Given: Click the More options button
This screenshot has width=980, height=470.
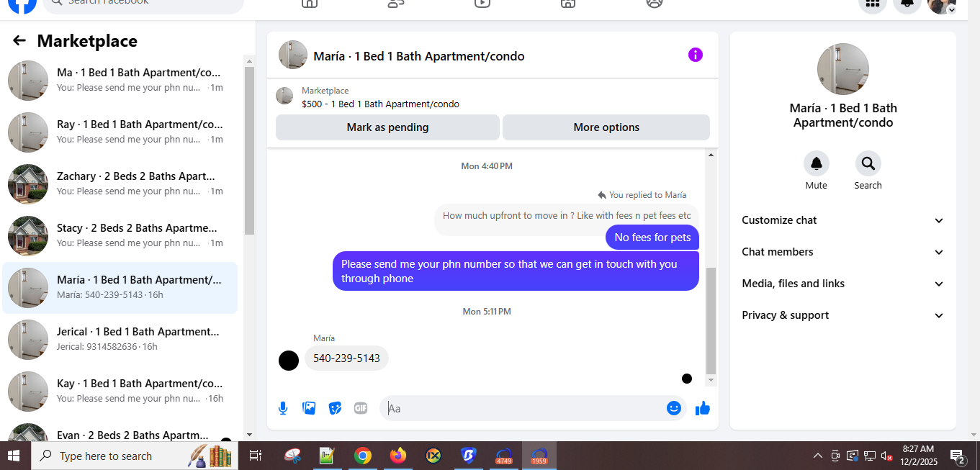Looking at the screenshot, I should tap(606, 127).
